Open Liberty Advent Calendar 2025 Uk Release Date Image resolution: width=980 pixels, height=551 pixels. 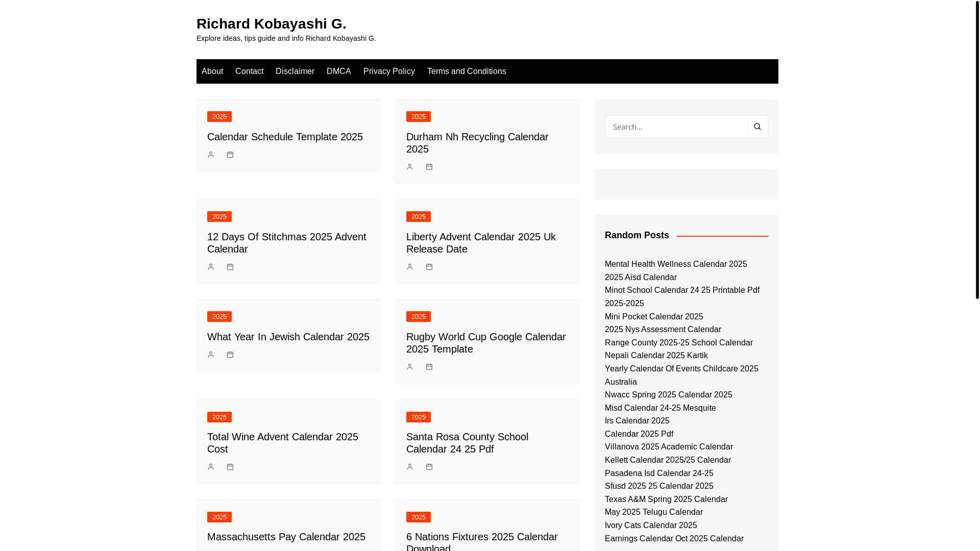pos(481,243)
